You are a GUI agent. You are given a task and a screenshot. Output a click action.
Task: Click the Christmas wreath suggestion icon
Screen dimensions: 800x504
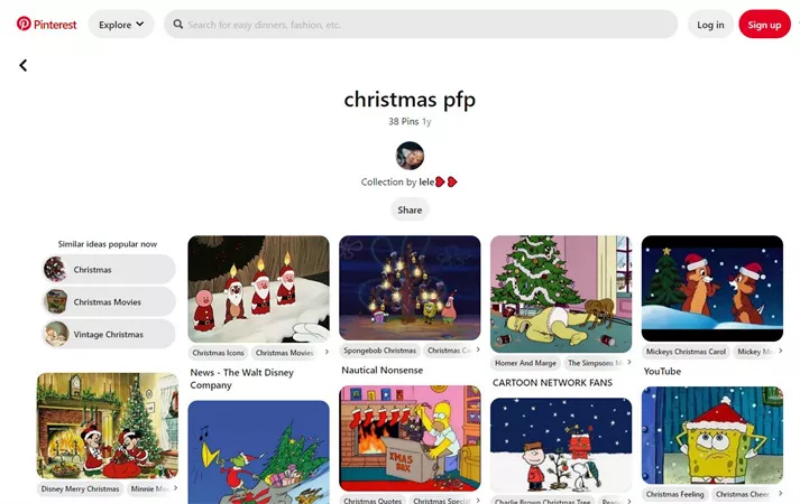point(55,269)
